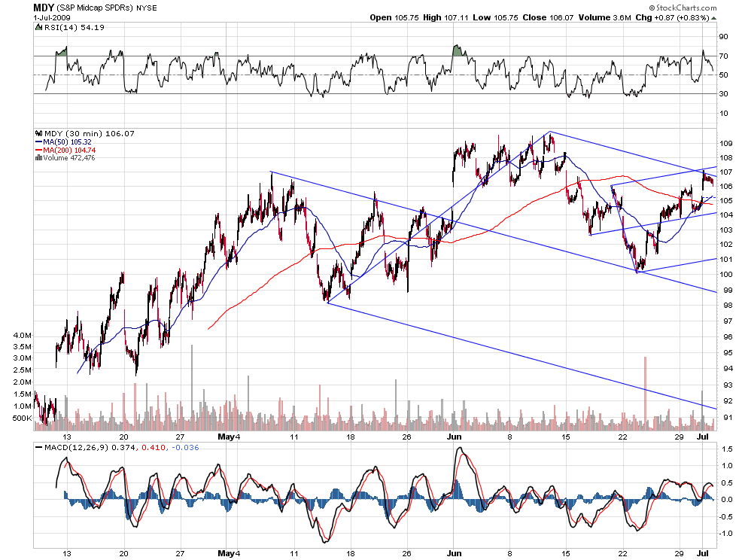
Task: Click the "RSI(14) 54.19" label
Action: [x=74, y=28]
